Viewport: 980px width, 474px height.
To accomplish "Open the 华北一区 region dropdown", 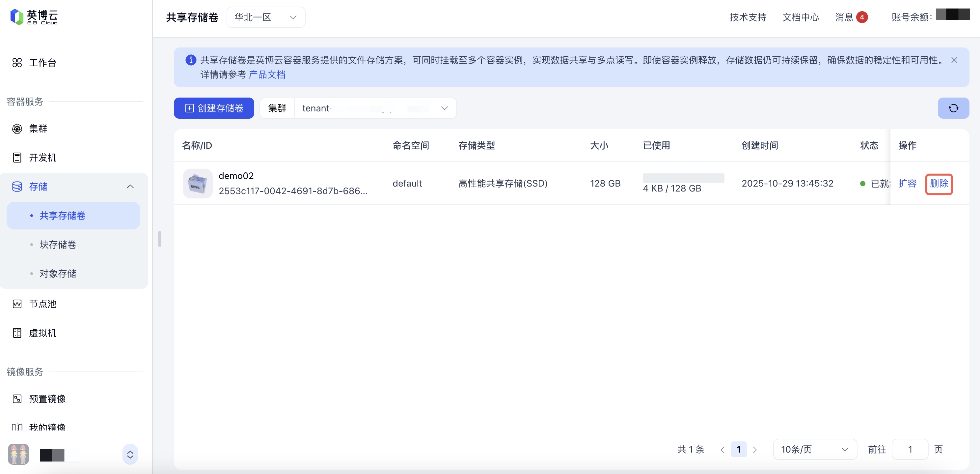I will pos(265,17).
